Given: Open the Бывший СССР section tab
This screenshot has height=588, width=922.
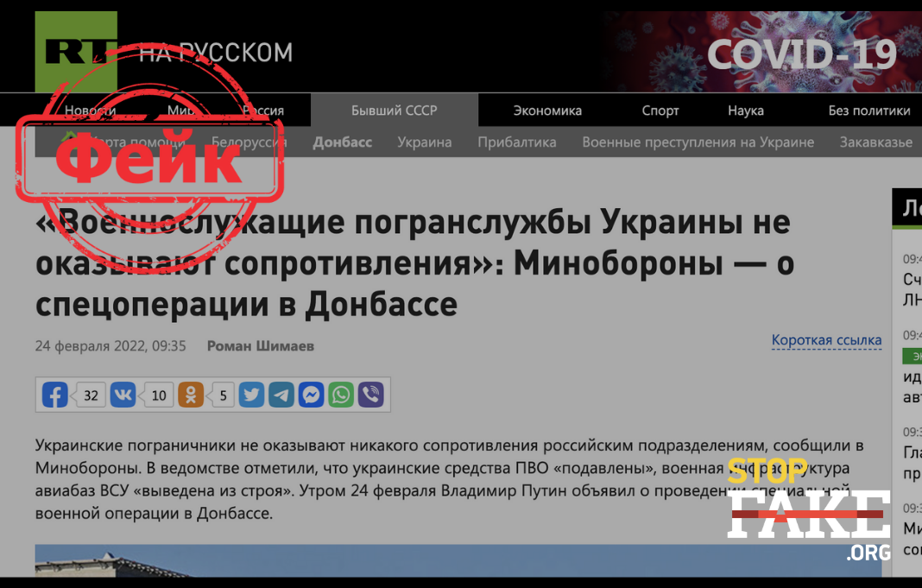Looking at the screenshot, I should [x=394, y=110].
